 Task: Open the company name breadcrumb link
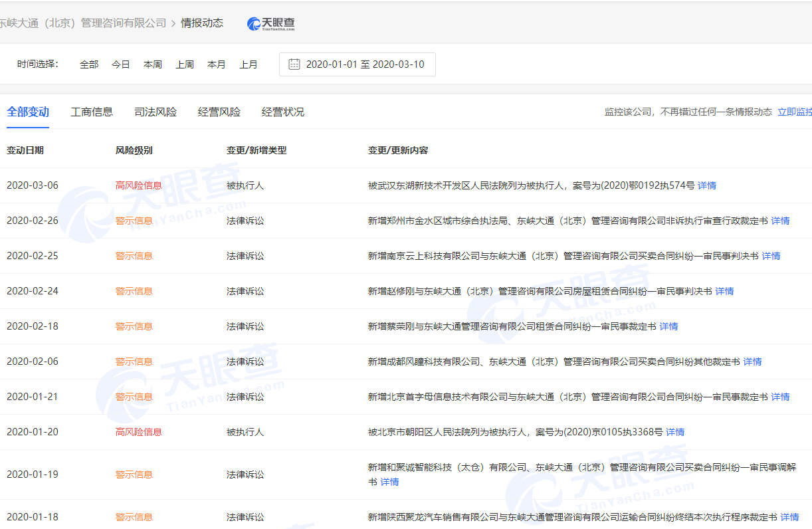click(83, 23)
